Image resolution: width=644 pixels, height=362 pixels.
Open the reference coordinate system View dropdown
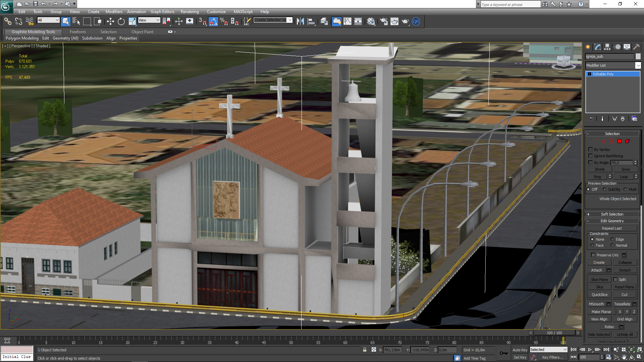click(149, 20)
